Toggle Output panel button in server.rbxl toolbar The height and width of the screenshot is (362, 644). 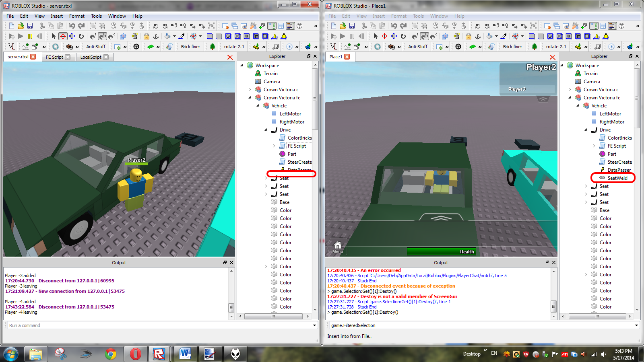290,26
